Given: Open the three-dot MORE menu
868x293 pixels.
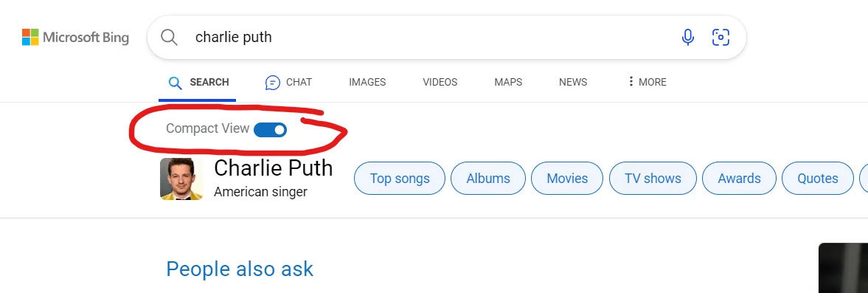Looking at the screenshot, I should (x=646, y=82).
